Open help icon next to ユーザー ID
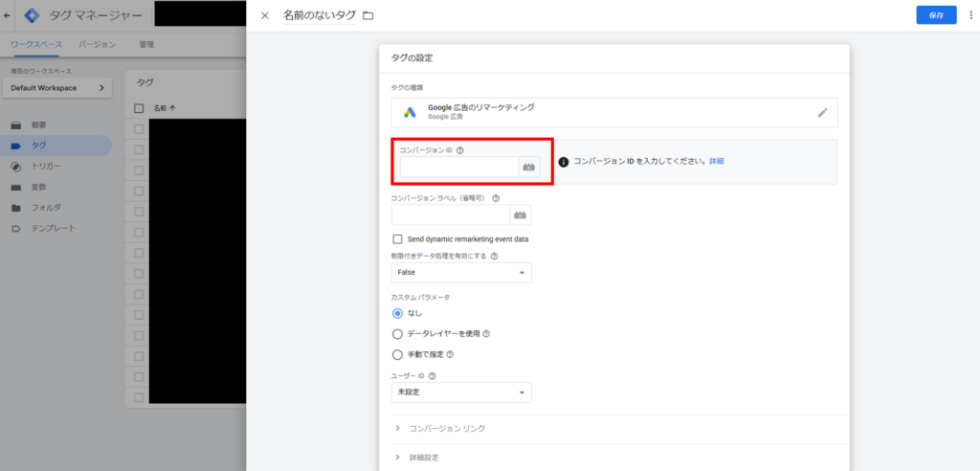Image resolution: width=980 pixels, height=471 pixels. coord(432,376)
